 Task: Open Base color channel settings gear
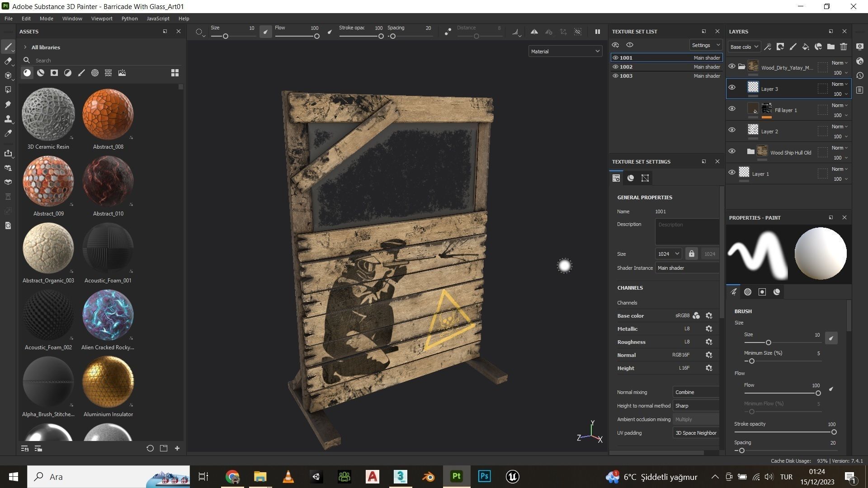click(709, 316)
